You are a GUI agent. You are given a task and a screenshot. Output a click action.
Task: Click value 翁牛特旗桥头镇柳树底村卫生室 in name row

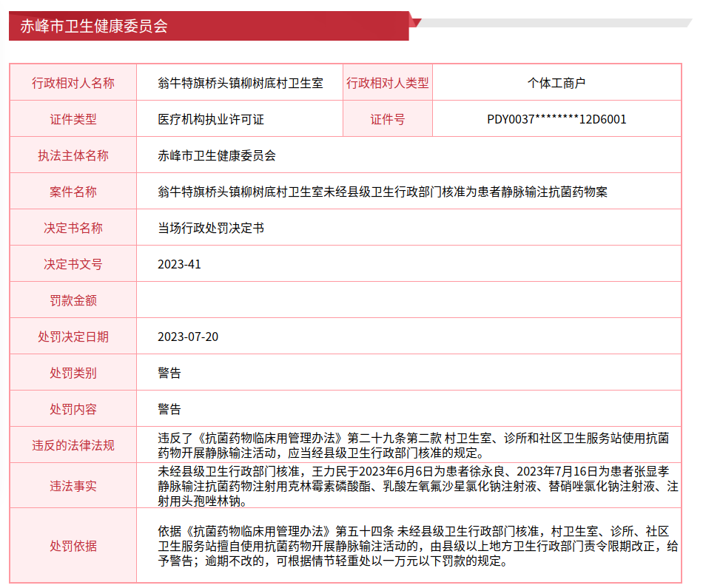coord(240,83)
